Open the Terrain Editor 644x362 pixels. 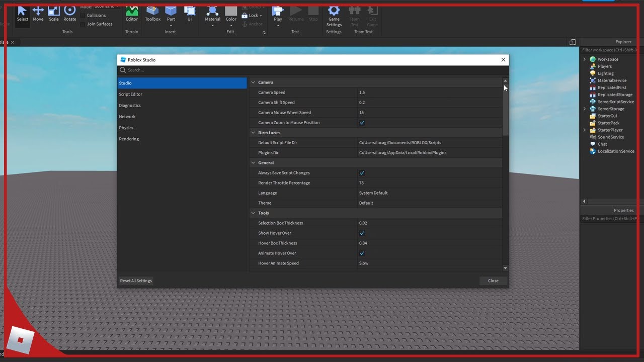[x=132, y=13]
